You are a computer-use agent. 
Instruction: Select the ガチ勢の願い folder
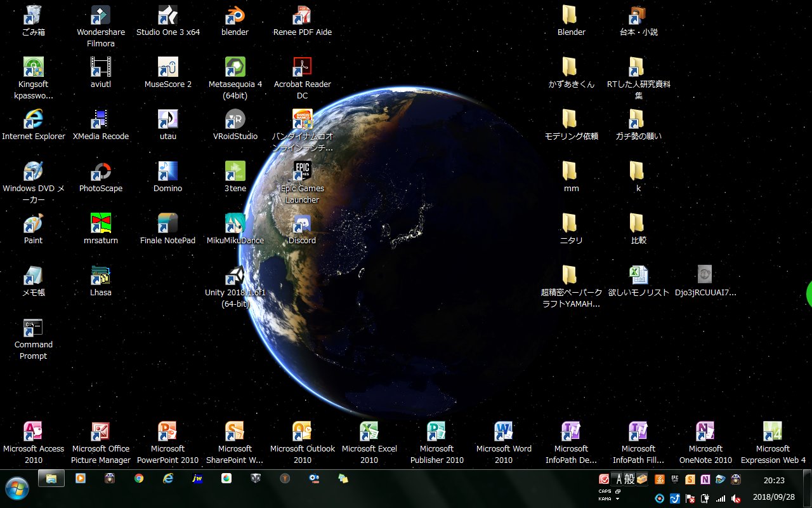click(638, 124)
